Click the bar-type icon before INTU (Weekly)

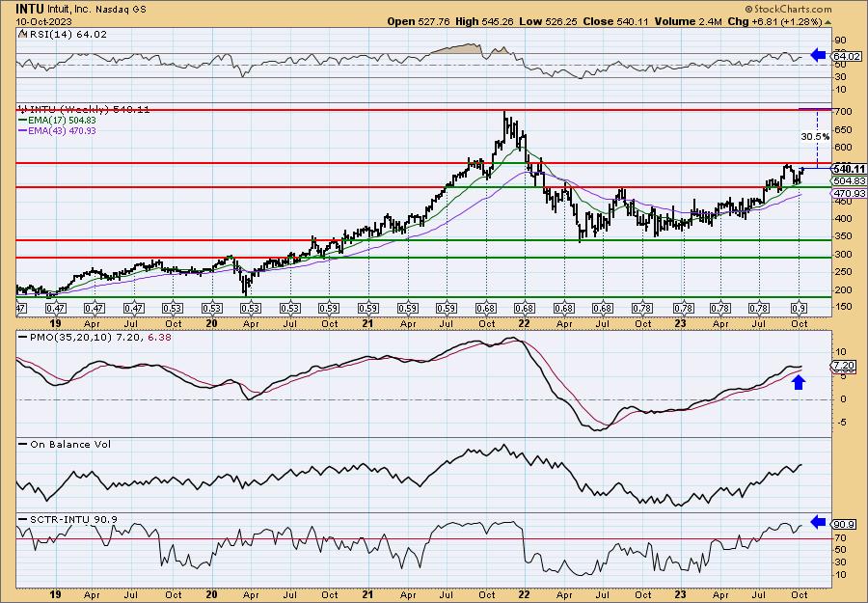coord(21,110)
